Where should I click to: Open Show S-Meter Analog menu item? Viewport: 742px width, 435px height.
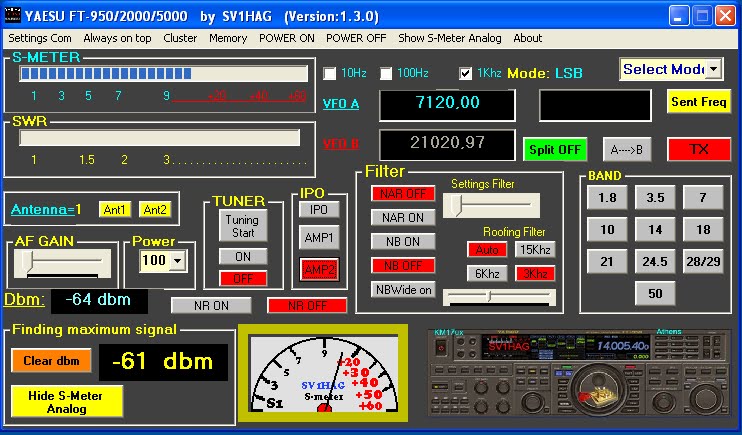[450, 38]
